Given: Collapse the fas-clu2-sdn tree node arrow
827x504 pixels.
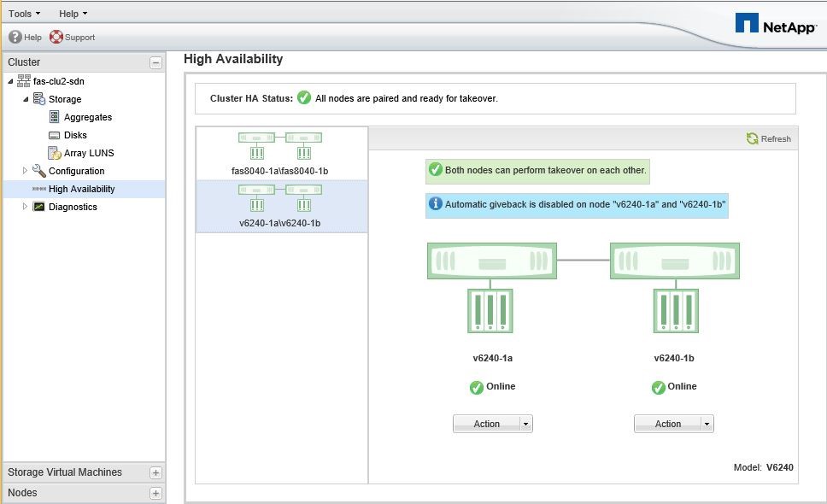Looking at the screenshot, I should click(10, 81).
